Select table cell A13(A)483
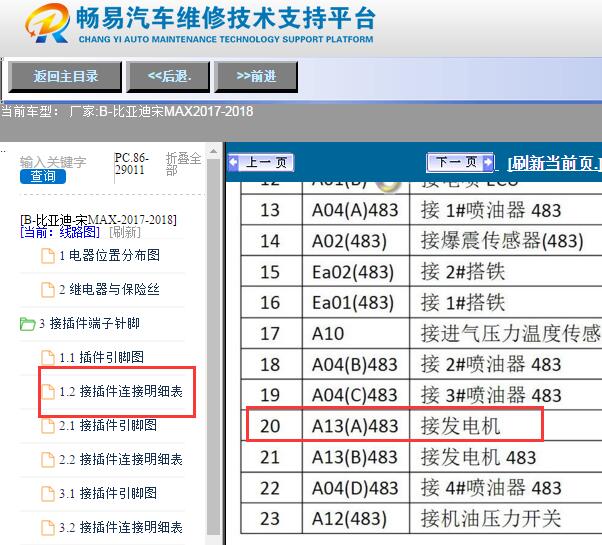Screen dimensions: 602x545 [356, 426]
